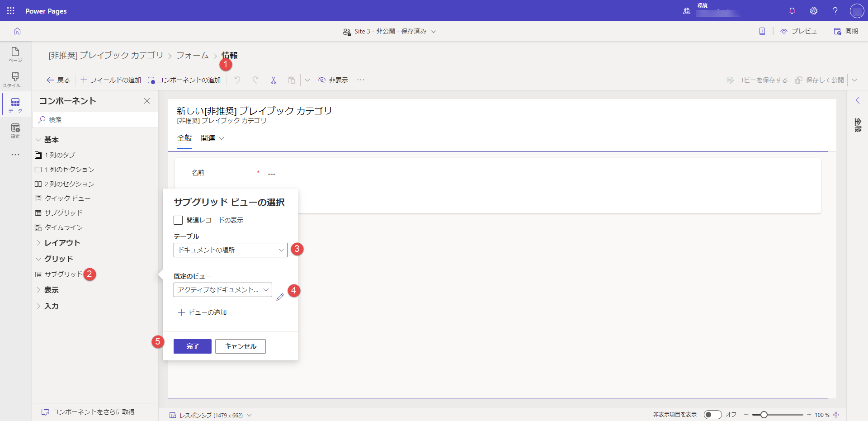Edit the default view with pencil icon
The image size is (868, 421).
[280, 297]
